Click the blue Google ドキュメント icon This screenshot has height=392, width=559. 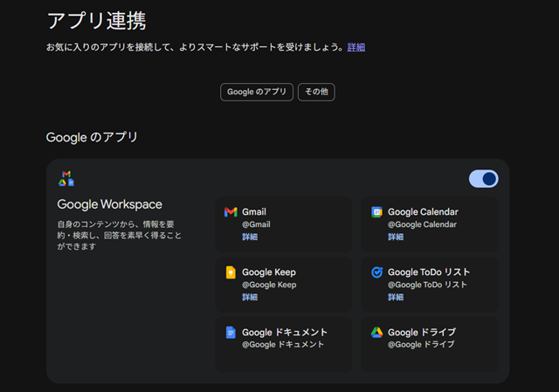[231, 333]
